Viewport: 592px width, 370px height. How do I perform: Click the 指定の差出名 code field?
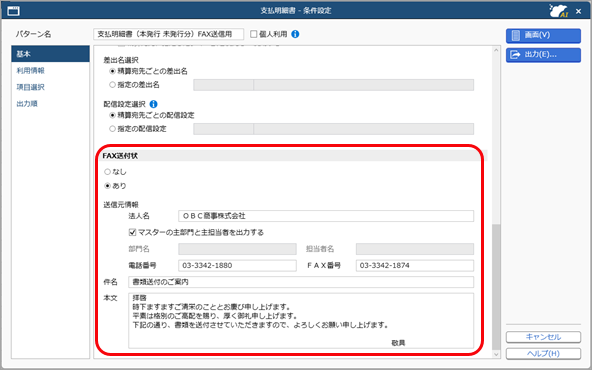223,85
